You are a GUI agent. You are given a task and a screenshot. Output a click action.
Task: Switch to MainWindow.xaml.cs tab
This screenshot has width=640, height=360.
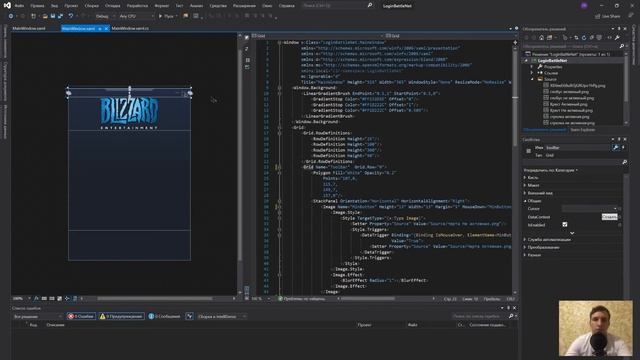(x=130, y=29)
